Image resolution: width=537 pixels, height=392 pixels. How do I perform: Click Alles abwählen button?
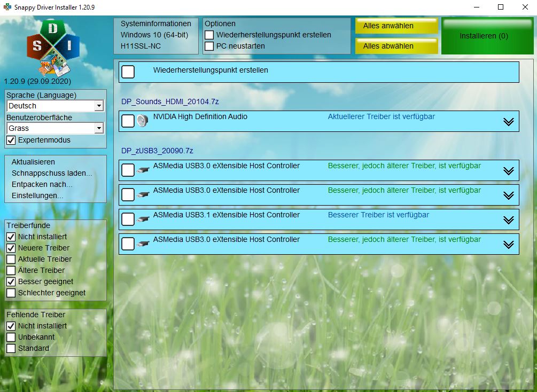point(396,46)
